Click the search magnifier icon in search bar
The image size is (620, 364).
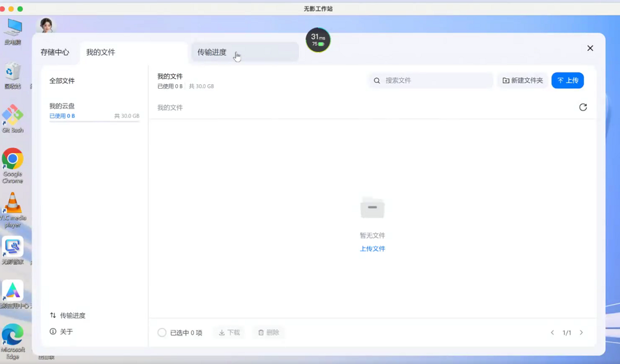pyautogui.click(x=377, y=80)
